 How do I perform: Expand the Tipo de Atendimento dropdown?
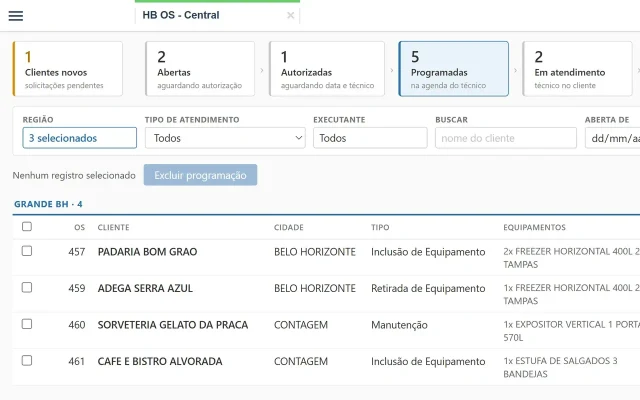pyautogui.click(x=225, y=138)
